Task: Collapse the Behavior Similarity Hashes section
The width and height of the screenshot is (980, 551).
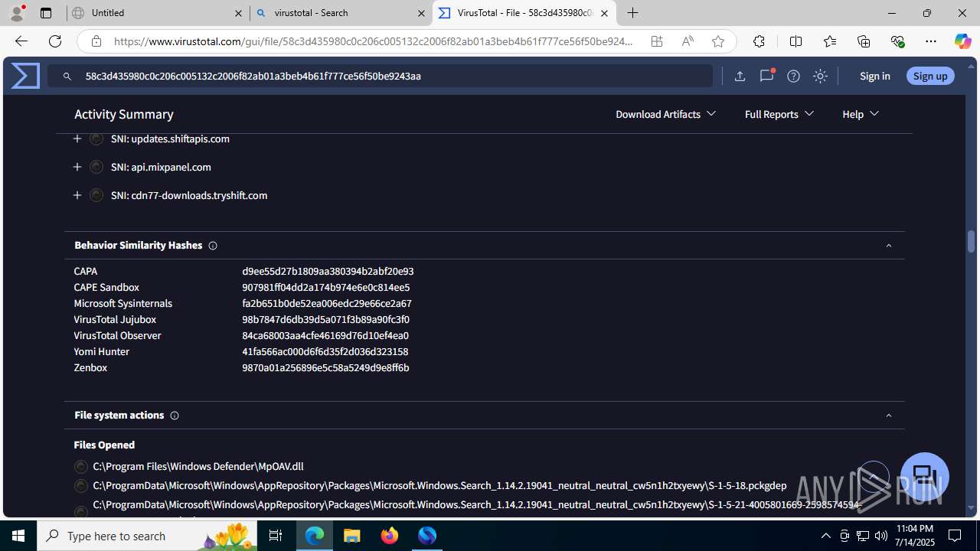Action: (889, 246)
